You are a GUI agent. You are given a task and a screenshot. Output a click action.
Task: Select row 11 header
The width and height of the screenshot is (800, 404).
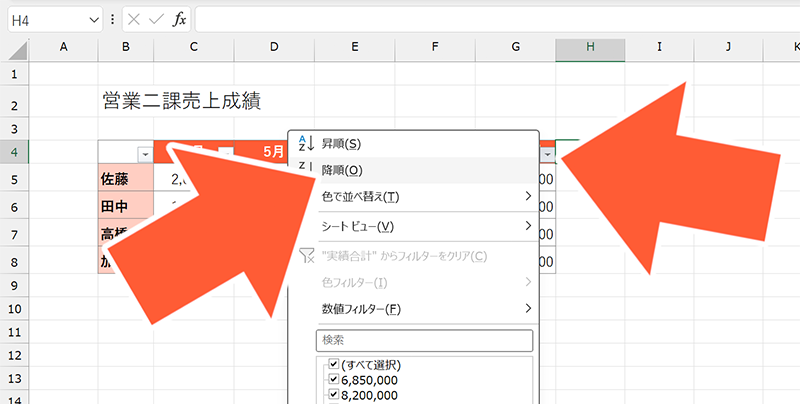14,332
